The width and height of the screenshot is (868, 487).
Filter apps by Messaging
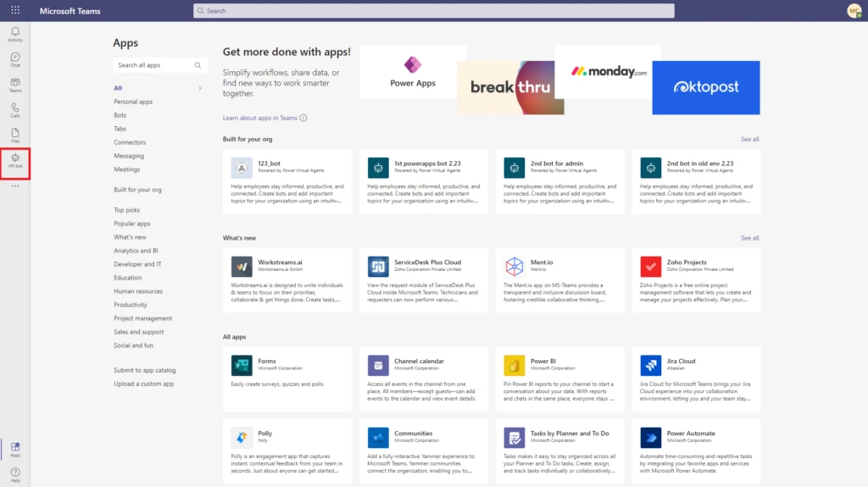(129, 156)
